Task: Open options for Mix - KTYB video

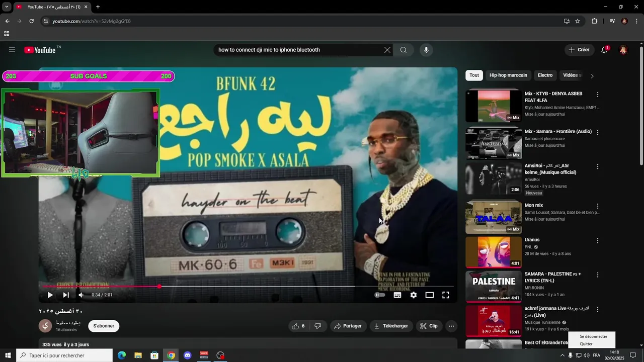Action: tap(598, 95)
